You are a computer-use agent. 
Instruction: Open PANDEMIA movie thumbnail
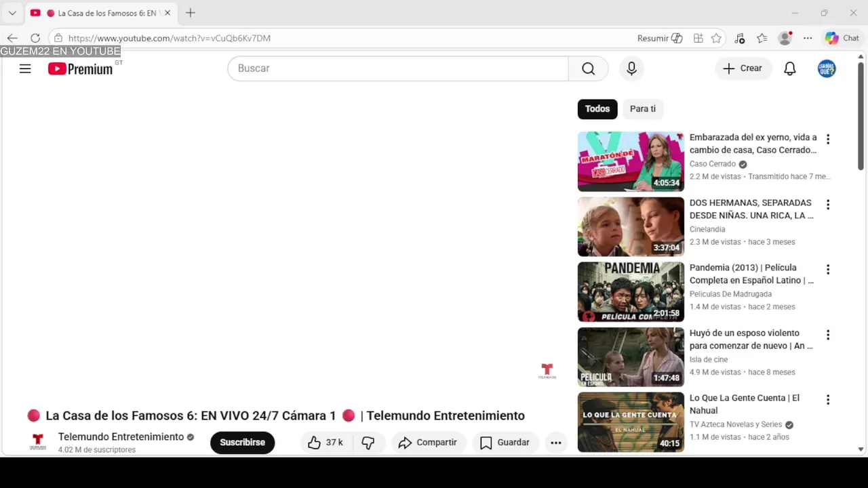click(x=631, y=291)
